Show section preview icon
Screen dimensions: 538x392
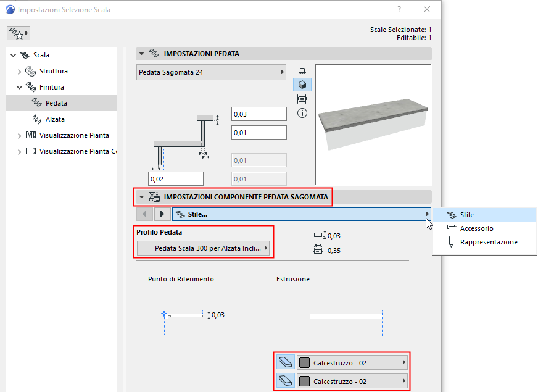click(x=302, y=99)
